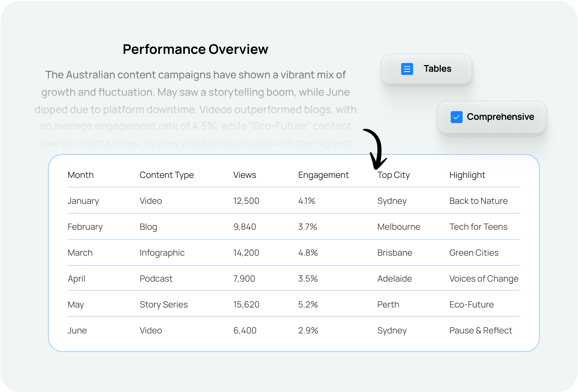The image size is (578, 392).
Task: Click the Tech for Teens highlight cell
Action: [478, 227]
